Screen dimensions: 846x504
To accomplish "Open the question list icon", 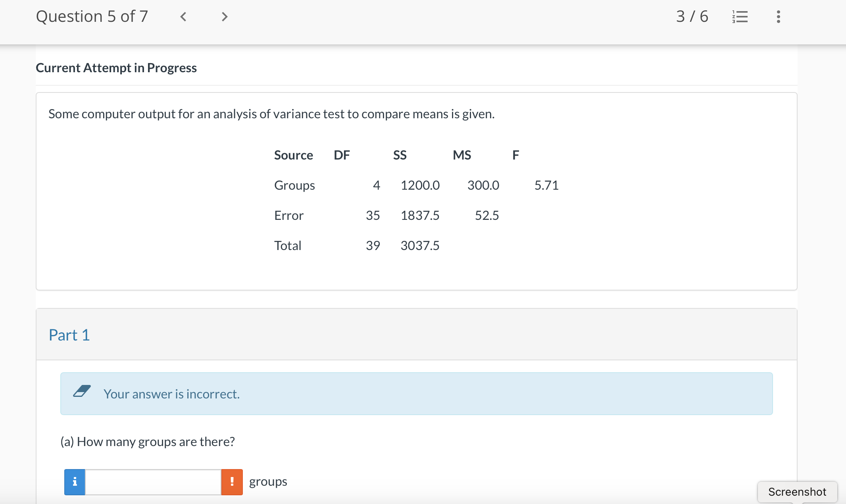I will point(740,17).
